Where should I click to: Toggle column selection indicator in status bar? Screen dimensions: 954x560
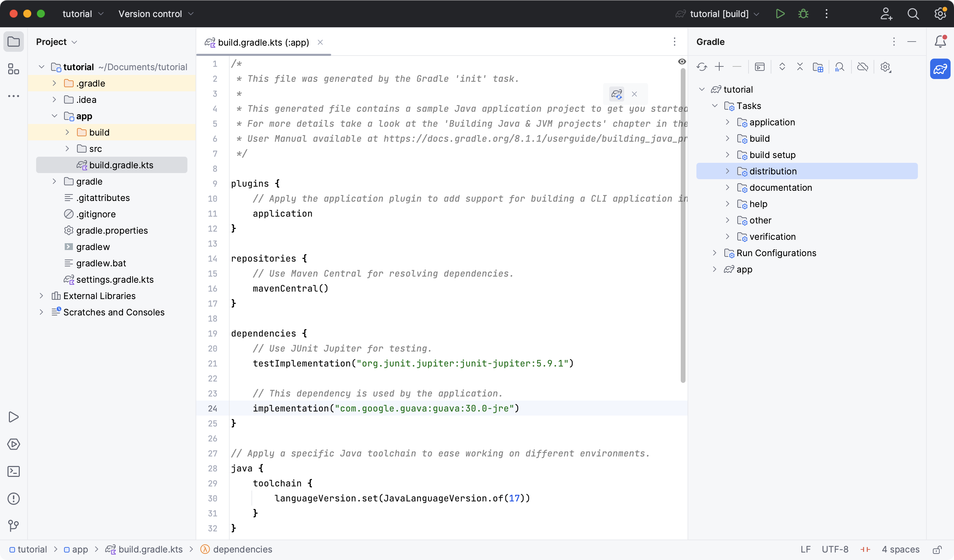[x=865, y=549]
